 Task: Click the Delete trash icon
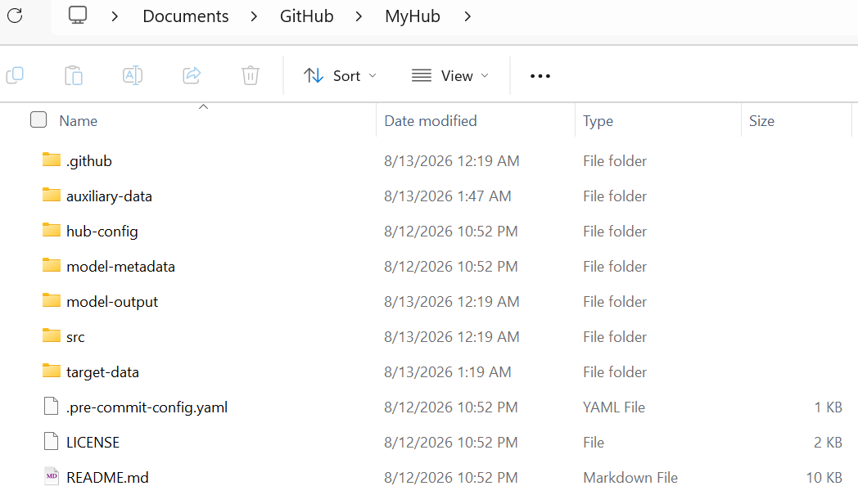(x=250, y=75)
